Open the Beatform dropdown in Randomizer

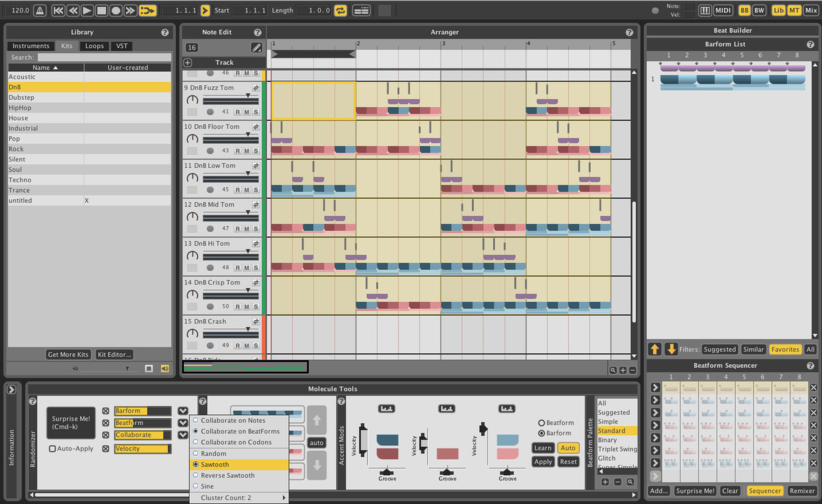(183, 423)
